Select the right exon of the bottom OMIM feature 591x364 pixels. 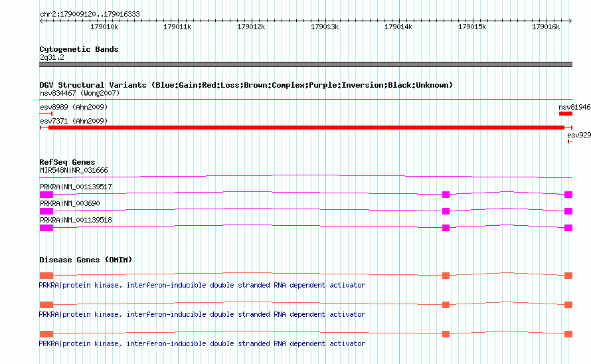(x=568, y=334)
